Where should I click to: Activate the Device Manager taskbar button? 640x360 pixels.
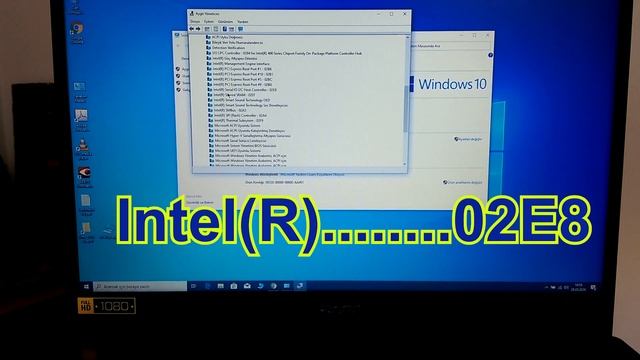(300, 286)
